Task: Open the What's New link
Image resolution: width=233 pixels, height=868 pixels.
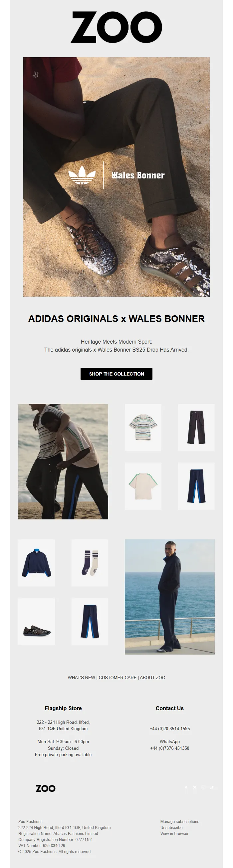Action: coord(82,678)
